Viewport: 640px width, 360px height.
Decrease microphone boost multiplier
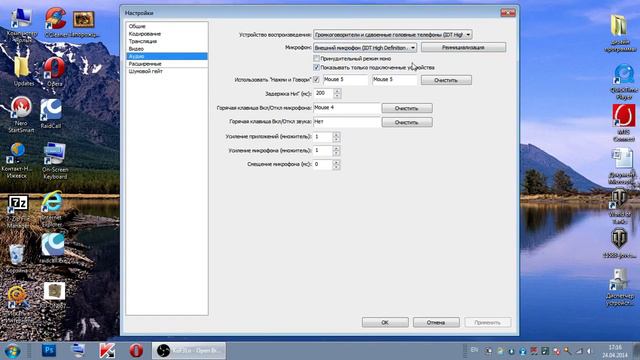336,153
